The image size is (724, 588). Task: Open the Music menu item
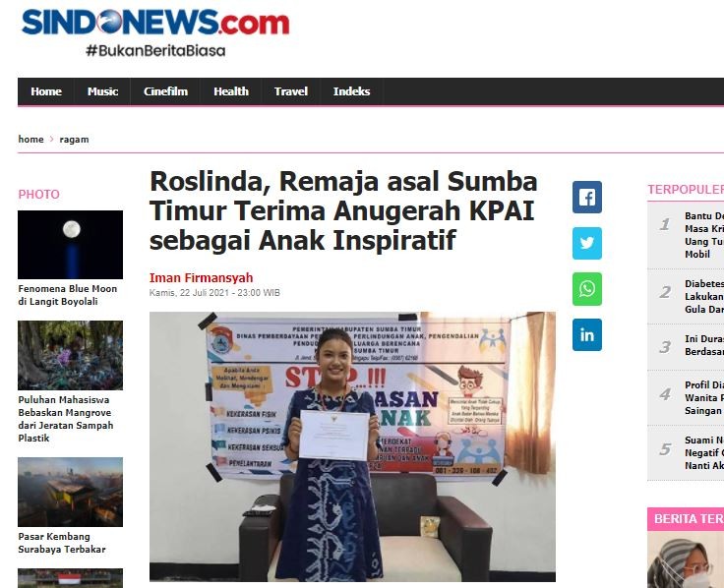tap(102, 91)
